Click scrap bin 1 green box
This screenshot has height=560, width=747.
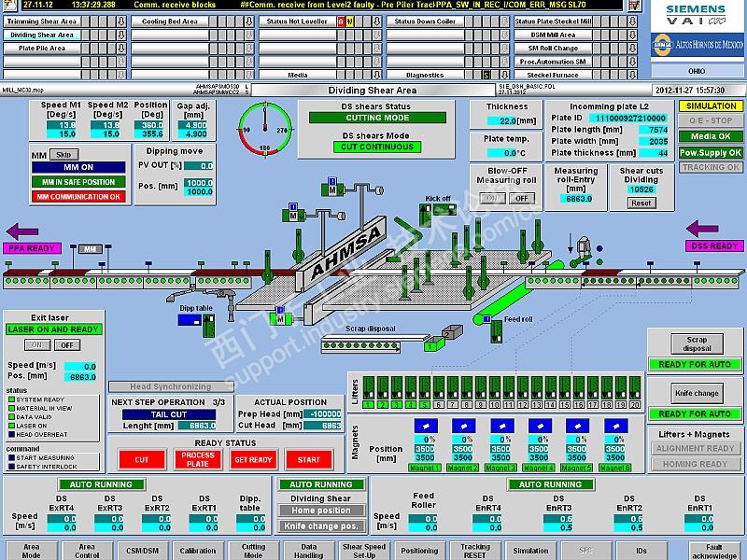[x=434, y=344]
